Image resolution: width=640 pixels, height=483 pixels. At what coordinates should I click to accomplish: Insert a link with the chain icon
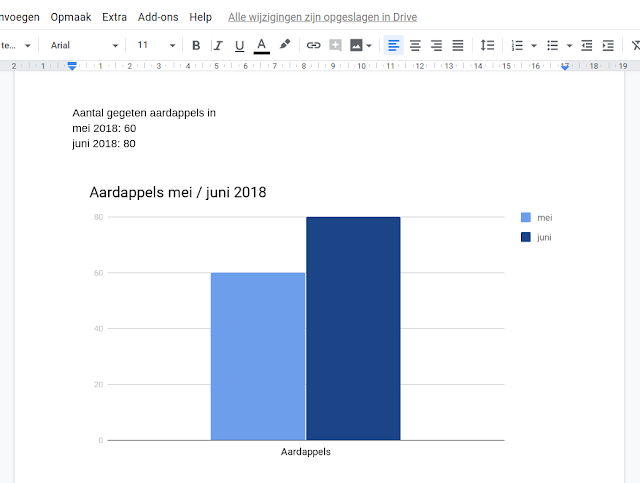(x=313, y=45)
